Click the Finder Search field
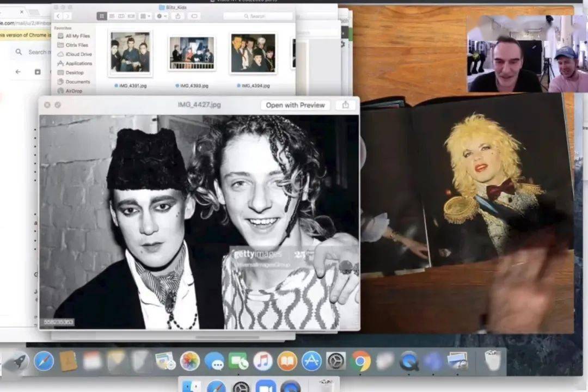The height and width of the screenshot is (392, 588). pyautogui.click(x=259, y=16)
